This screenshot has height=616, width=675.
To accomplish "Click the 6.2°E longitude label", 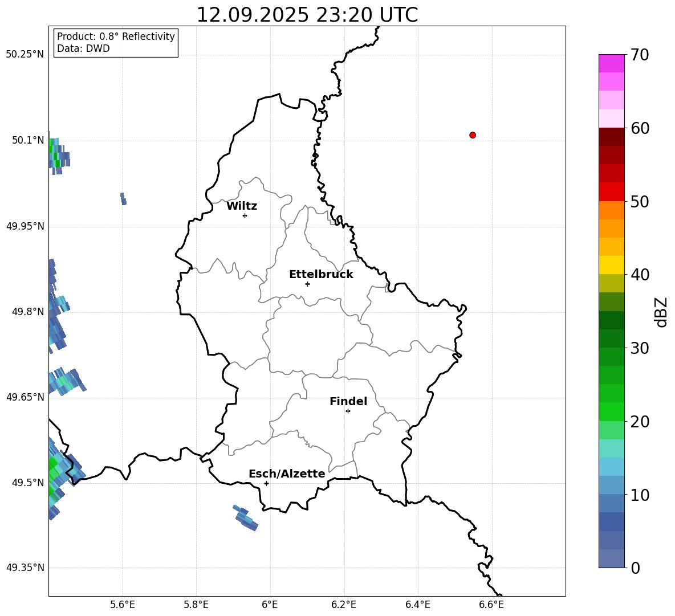I will [344, 605].
